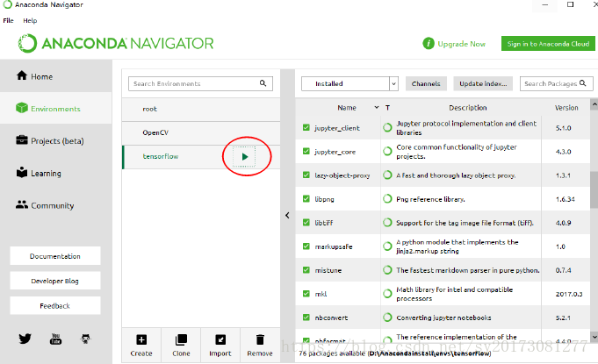Open the Environments section
The height and width of the screenshot is (364, 598).
tap(56, 109)
